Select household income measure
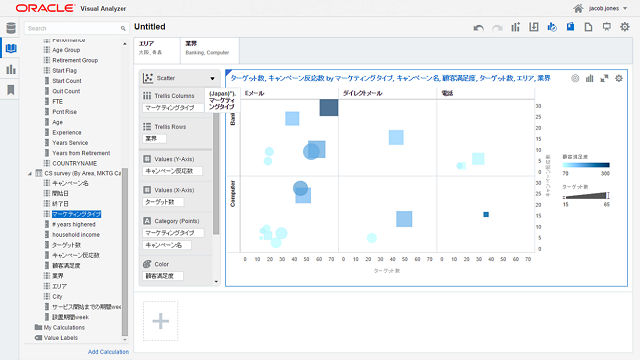This screenshot has height=360, width=640. (x=76, y=235)
